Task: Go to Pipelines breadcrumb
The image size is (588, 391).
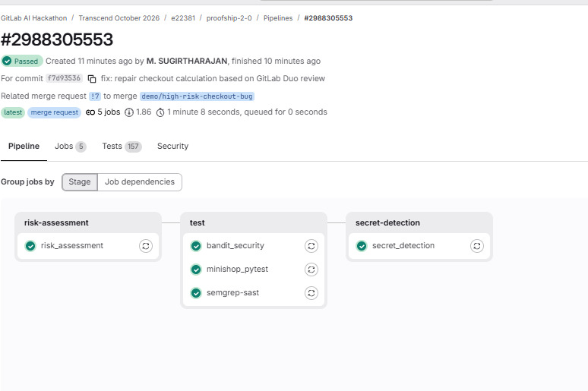Action: pos(278,18)
